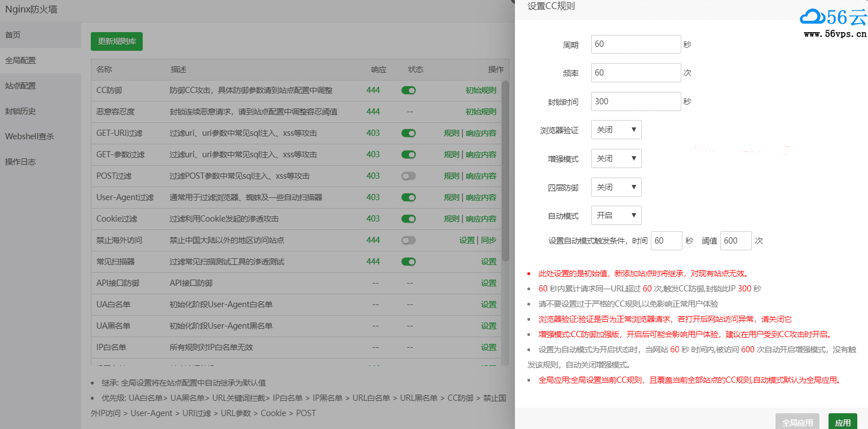Go to 站点配置 in sidebar
The width and height of the screenshot is (868, 429).
coord(20,86)
